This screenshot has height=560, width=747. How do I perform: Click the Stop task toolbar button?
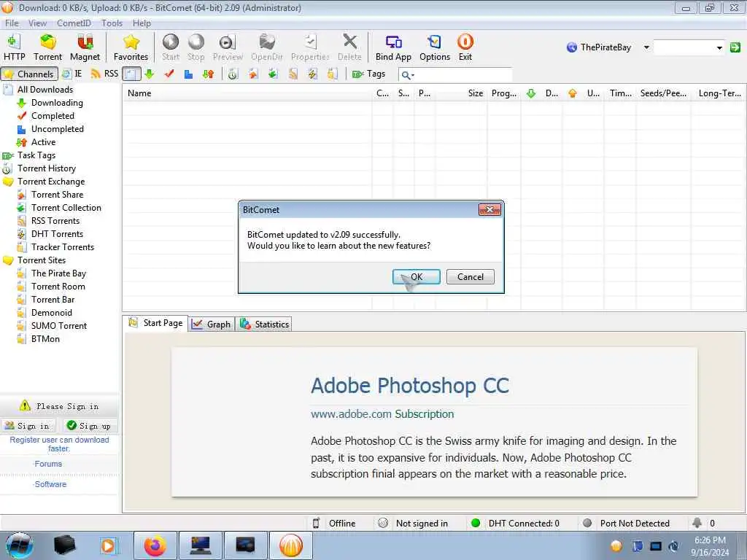(196, 47)
